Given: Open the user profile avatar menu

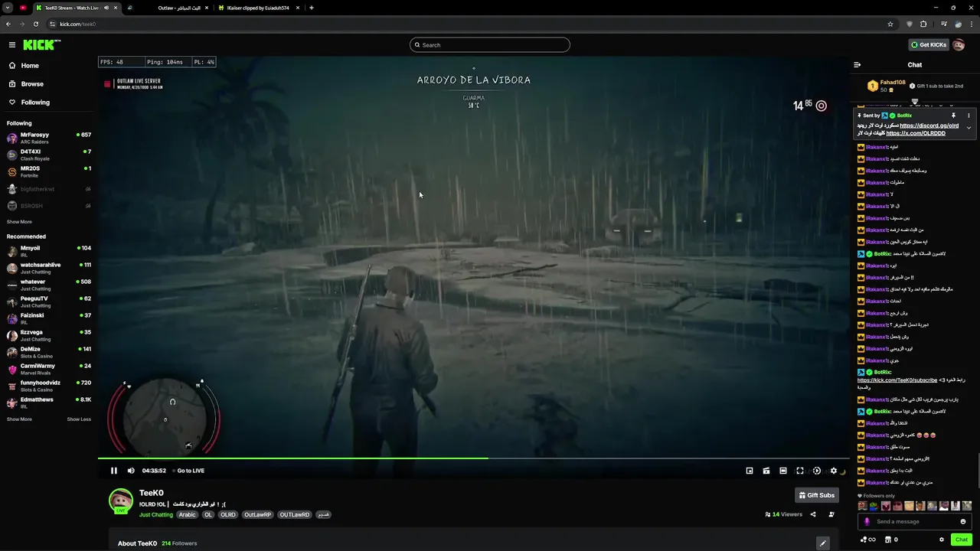Looking at the screenshot, I should coord(959,45).
